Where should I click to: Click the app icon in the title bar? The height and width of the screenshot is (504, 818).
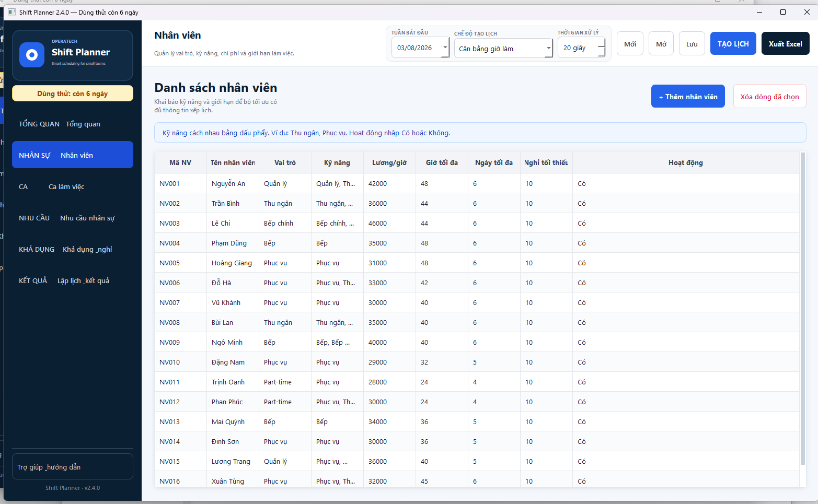pyautogui.click(x=11, y=12)
